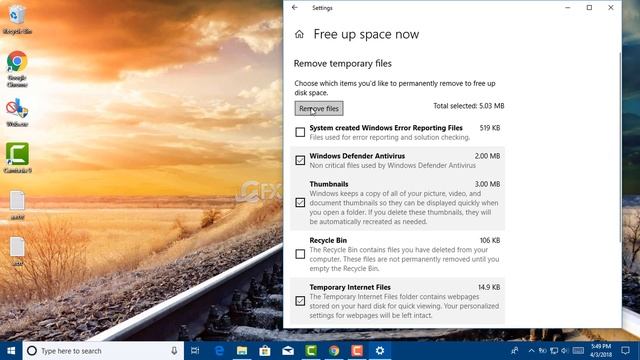
Task: Click the 'Windows Defender Antivirus' item title
Action: coord(357,156)
